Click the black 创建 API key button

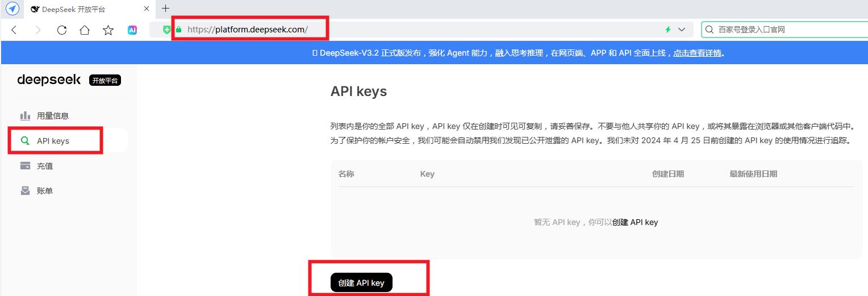(361, 283)
